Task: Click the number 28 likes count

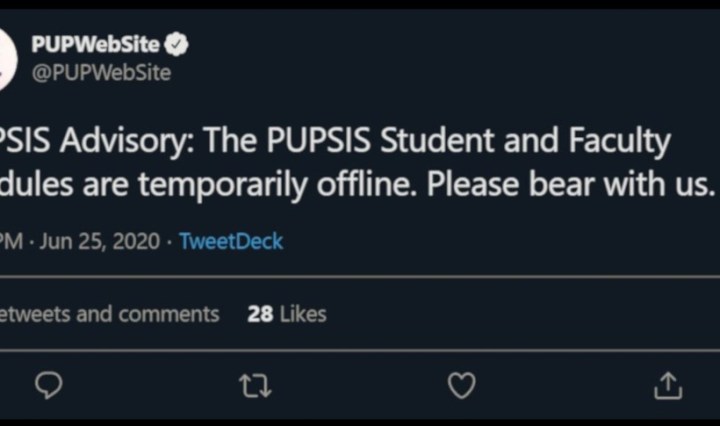Action: (260, 314)
